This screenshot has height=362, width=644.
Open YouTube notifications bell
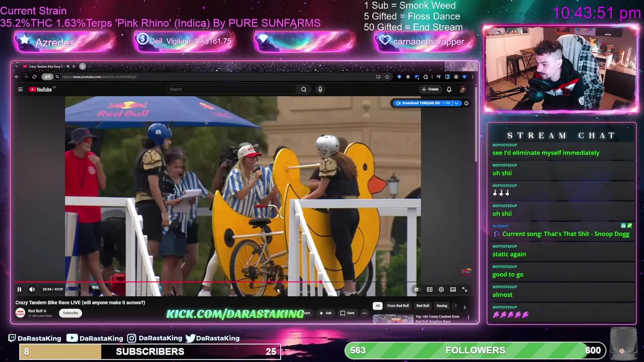449,89
